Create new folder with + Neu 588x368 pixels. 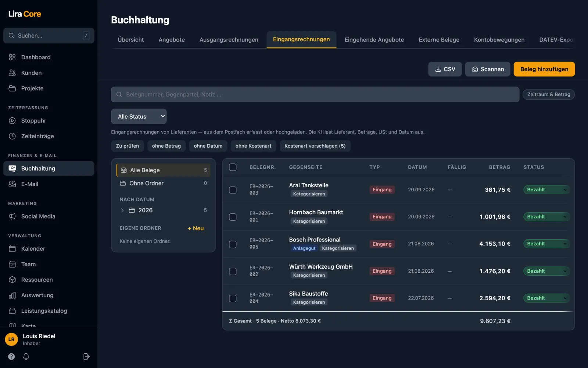pos(196,228)
